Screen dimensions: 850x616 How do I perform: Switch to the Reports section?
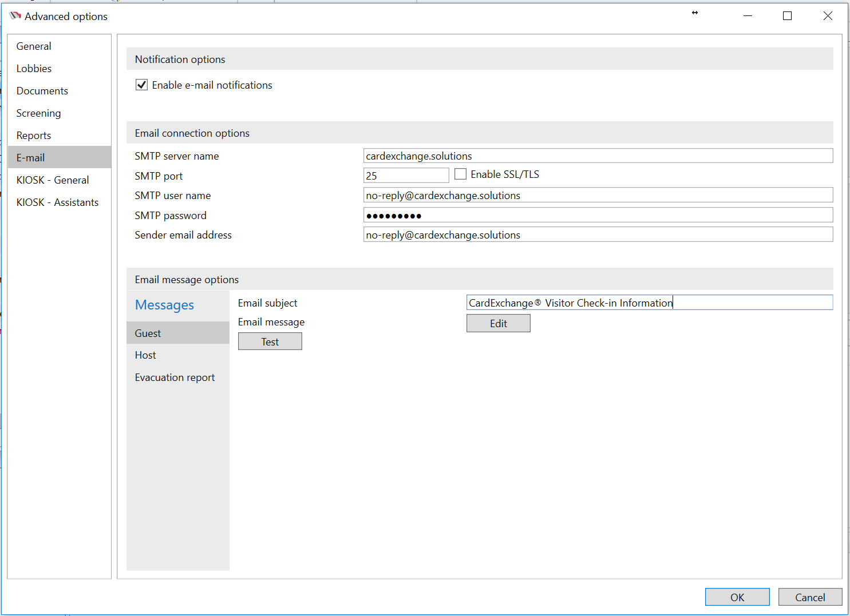[x=60, y=136]
